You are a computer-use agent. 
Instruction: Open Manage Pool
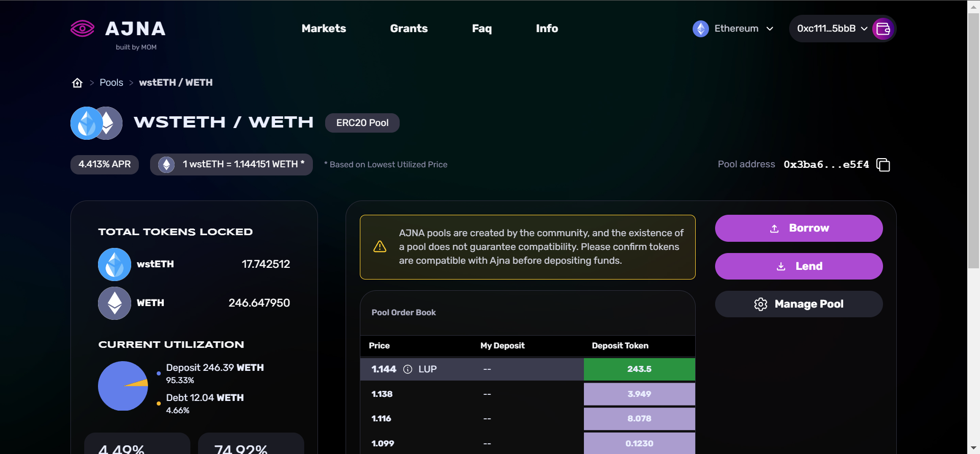(x=799, y=304)
